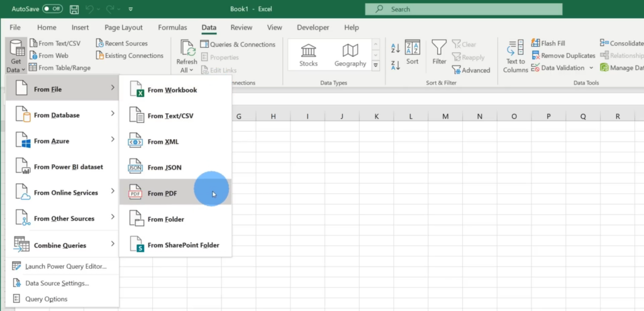Open Query Options
644x311 pixels.
tap(62, 299)
